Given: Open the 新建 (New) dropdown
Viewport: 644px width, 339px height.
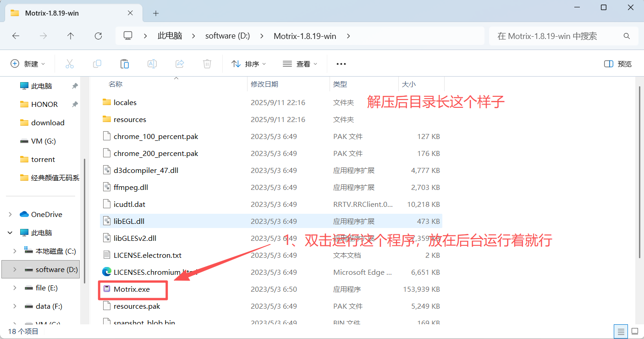Looking at the screenshot, I should pyautogui.click(x=28, y=64).
